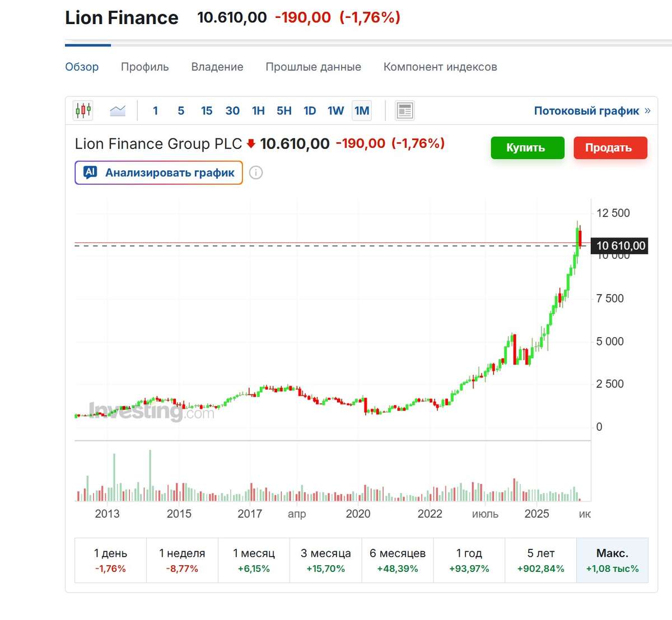Image resolution: width=672 pixels, height=620 pixels.
Task: Select the 1 день range
Action: coord(110,560)
